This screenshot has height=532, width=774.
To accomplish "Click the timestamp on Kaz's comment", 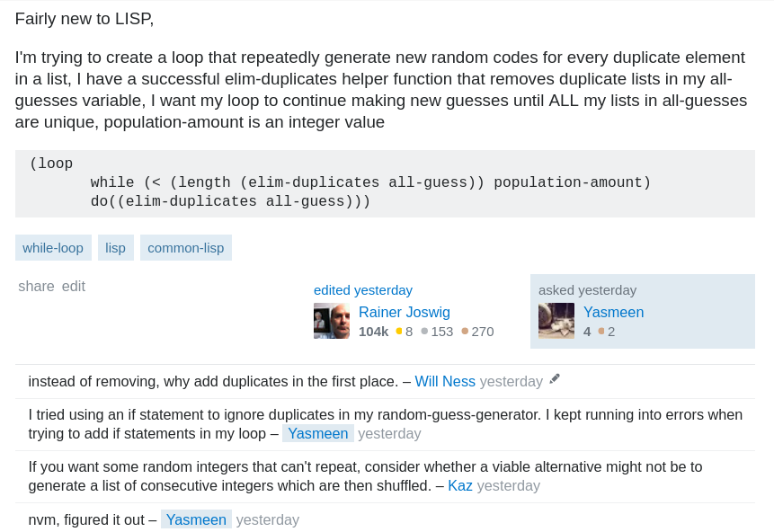I will 508,486.
